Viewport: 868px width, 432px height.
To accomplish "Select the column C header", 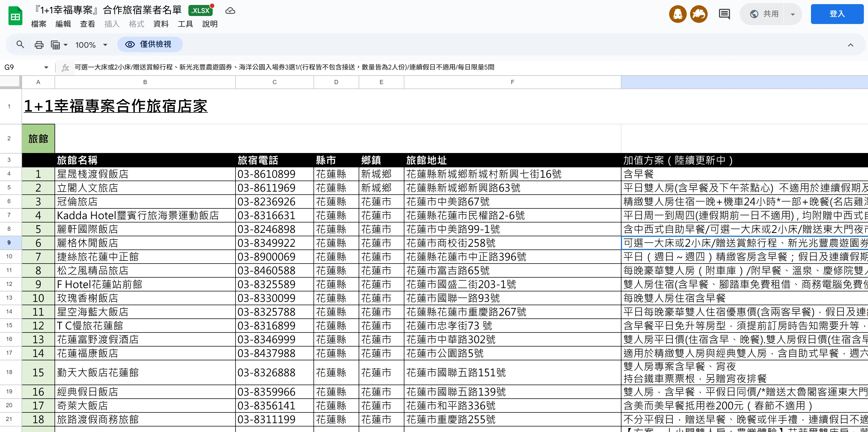I will (x=274, y=82).
